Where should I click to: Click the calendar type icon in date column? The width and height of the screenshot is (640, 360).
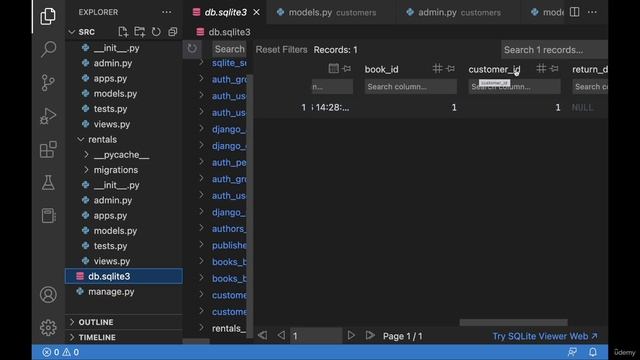(x=333, y=69)
